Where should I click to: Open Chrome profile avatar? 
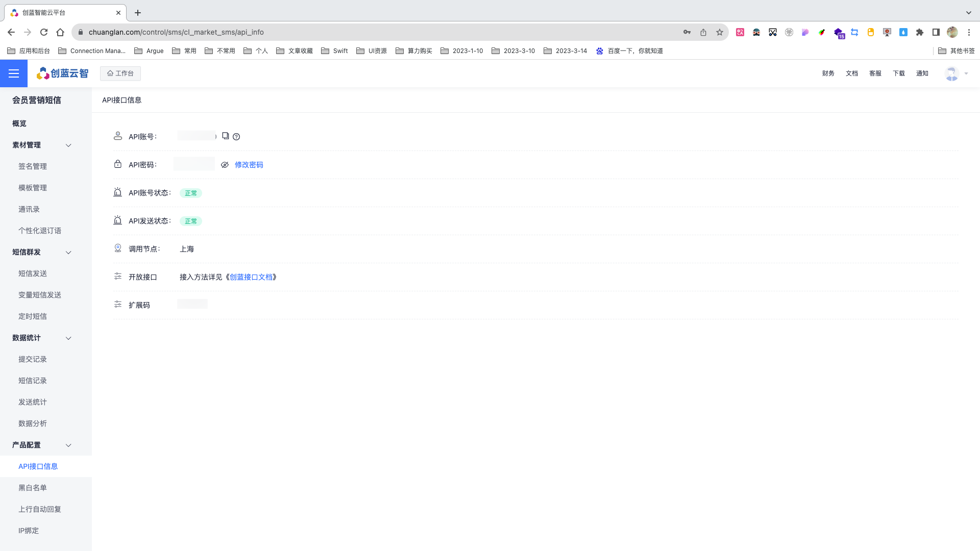(952, 32)
